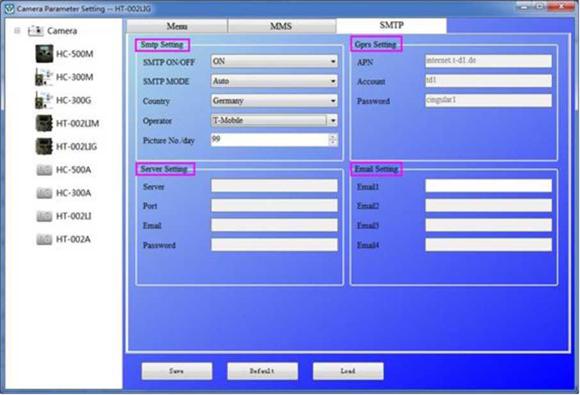The height and width of the screenshot is (395, 580).
Task: Switch to the Menu tab
Action: pyautogui.click(x=177, y=26)
